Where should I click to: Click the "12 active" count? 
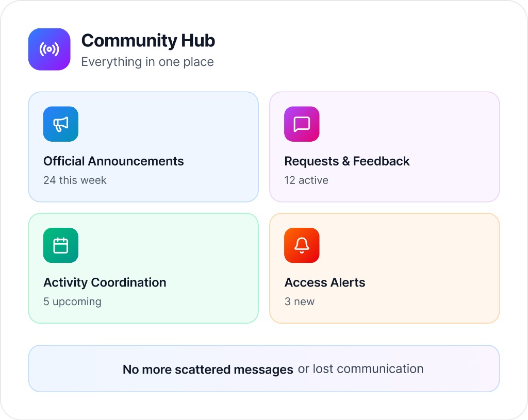click(306, 180)
